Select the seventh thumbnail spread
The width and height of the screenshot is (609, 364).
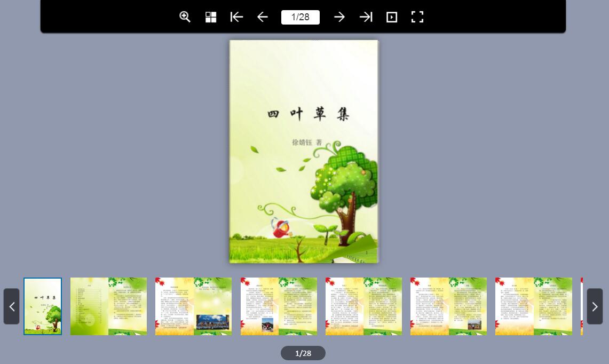[x=534, y=306]
